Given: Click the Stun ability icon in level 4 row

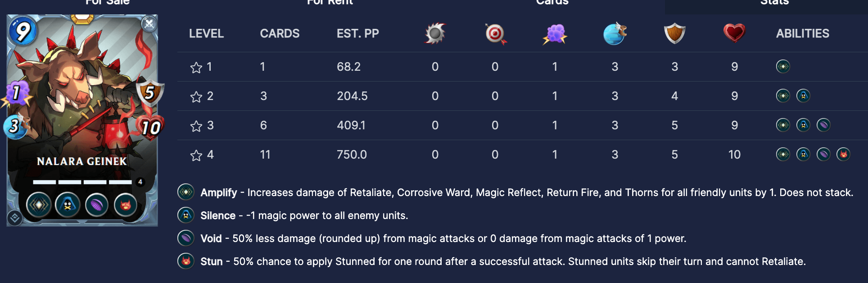Looking at the screenshot, I should 843,155.
